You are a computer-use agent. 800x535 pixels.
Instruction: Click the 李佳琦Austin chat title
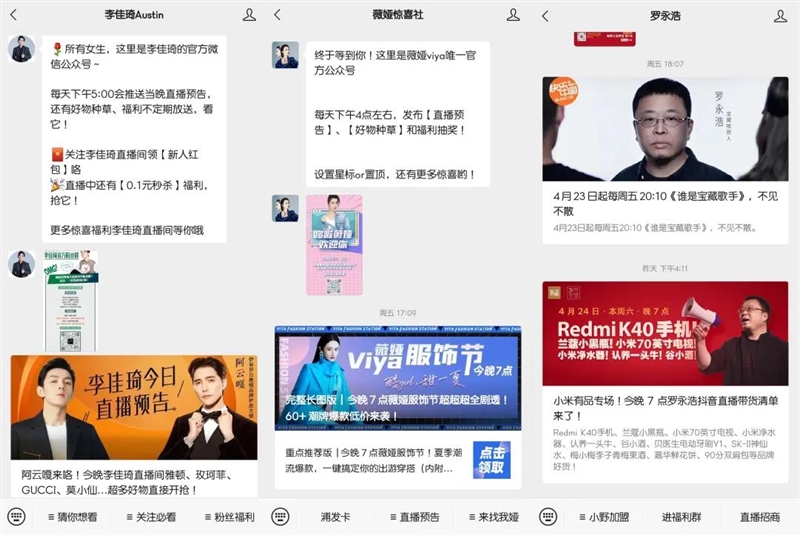[x=134, y=15]
